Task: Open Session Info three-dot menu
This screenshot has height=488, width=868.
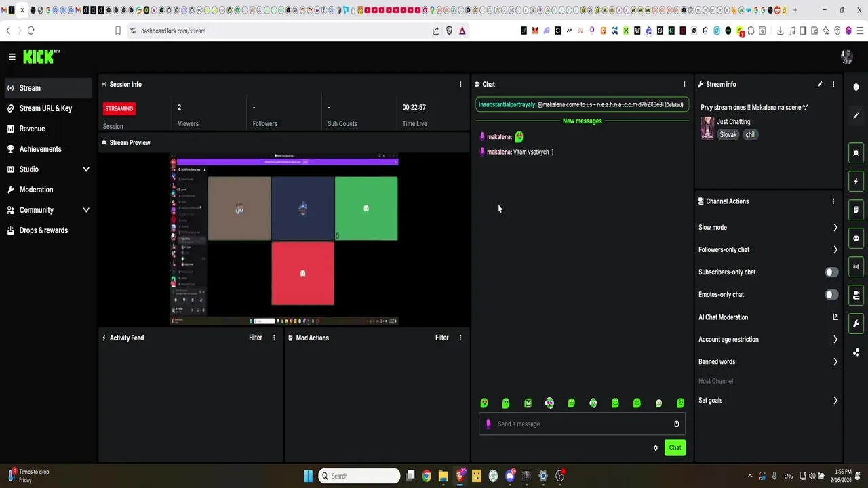Action: (460, 85)
